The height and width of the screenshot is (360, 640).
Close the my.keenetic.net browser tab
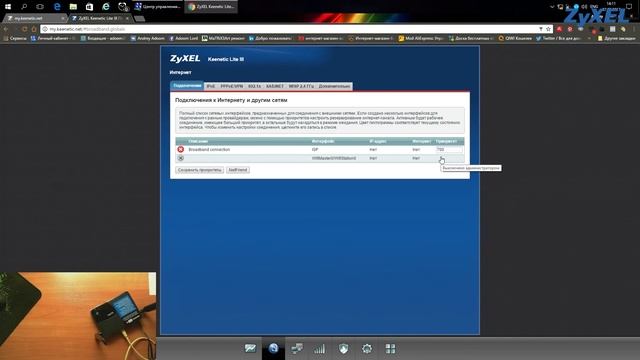(x=62, y=18)
